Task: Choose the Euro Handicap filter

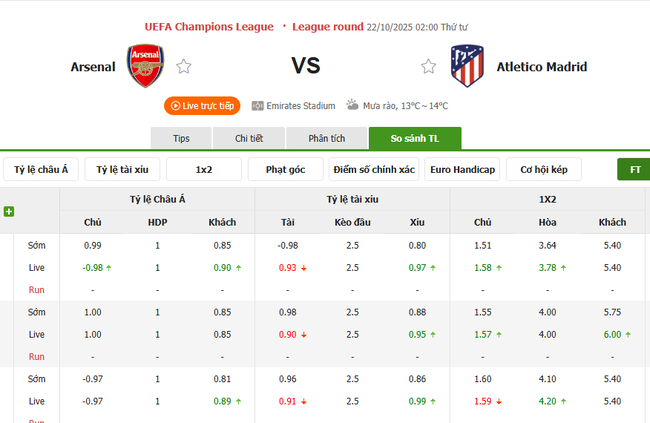Action: click(x=462, y=170)
